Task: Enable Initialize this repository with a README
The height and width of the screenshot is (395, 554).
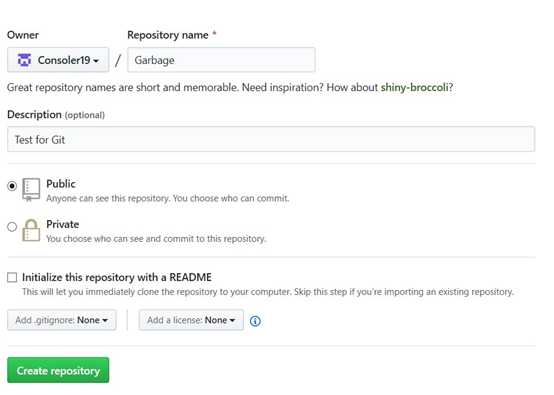Action: click(12, 277)
